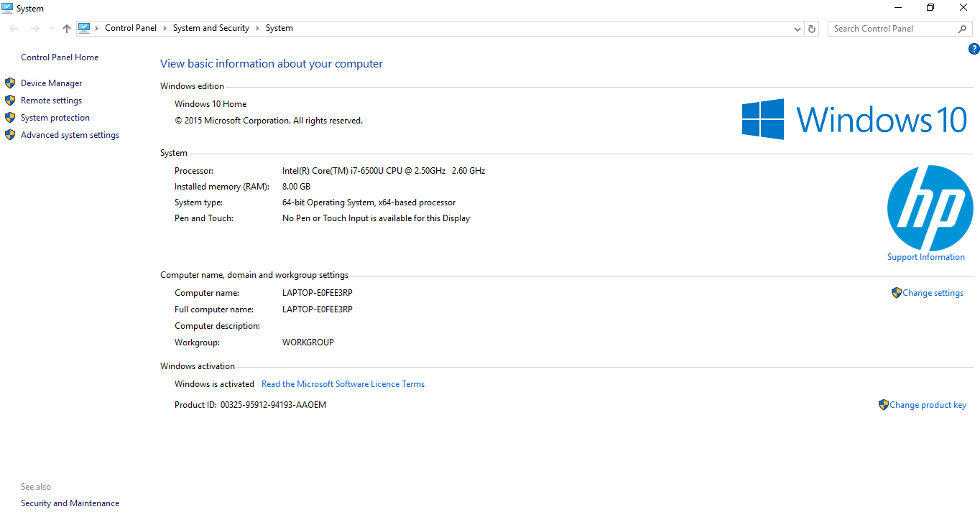Click the blue Help question mark icon
The height and width of the screenshot is (522, 980).
tap(974, 49)
